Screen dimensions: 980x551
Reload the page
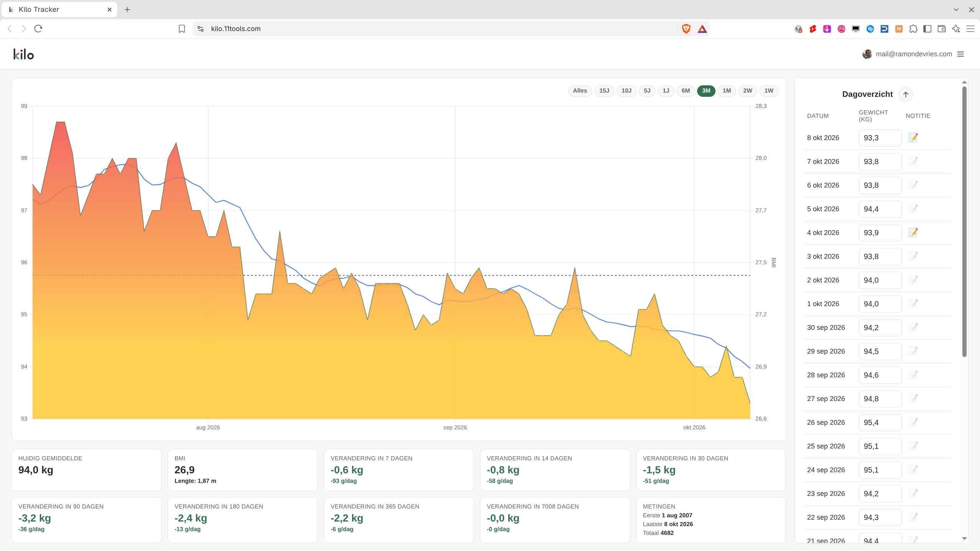pyautogui.click(x=38, y=29)
